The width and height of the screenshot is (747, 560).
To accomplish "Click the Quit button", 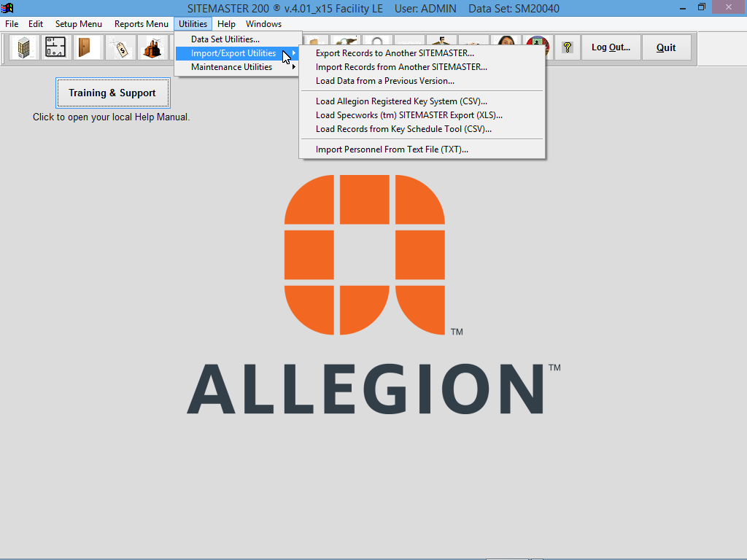I will (x=666, y=47).
